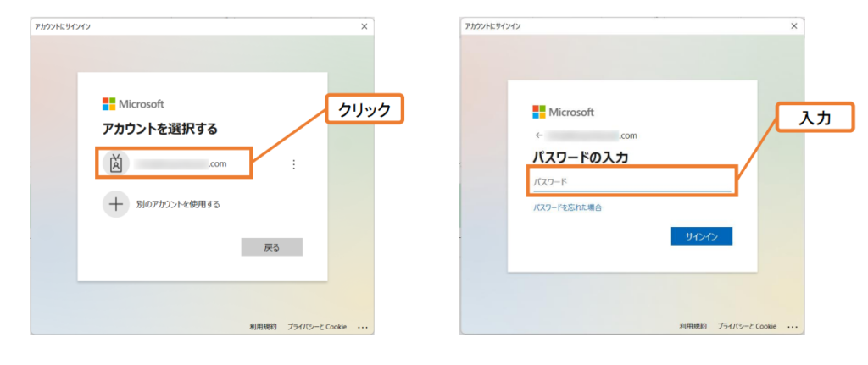Image resolution: width=868 pixels, height=365 pixels.
Task: Click the back arrow next to the email
Action: 539,135
